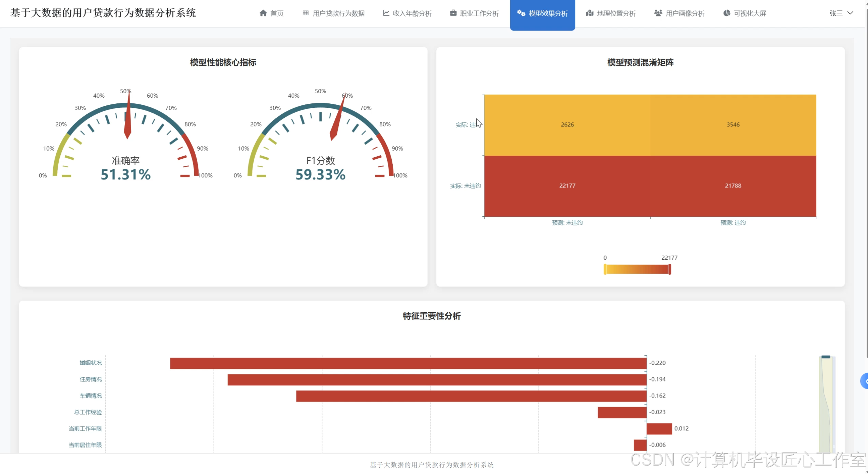
Task: Click the users icon beside 用户画像分析
Action: click(658, 13)
